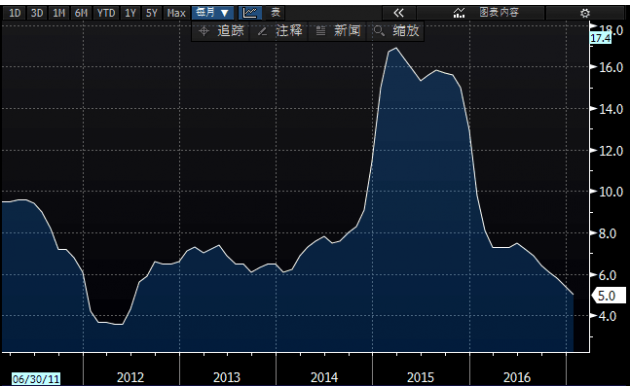Image resolution: width=630 pixels, height=392 pixels.
Task: Click the 2014 year axis label
Action: click(324, 377)
